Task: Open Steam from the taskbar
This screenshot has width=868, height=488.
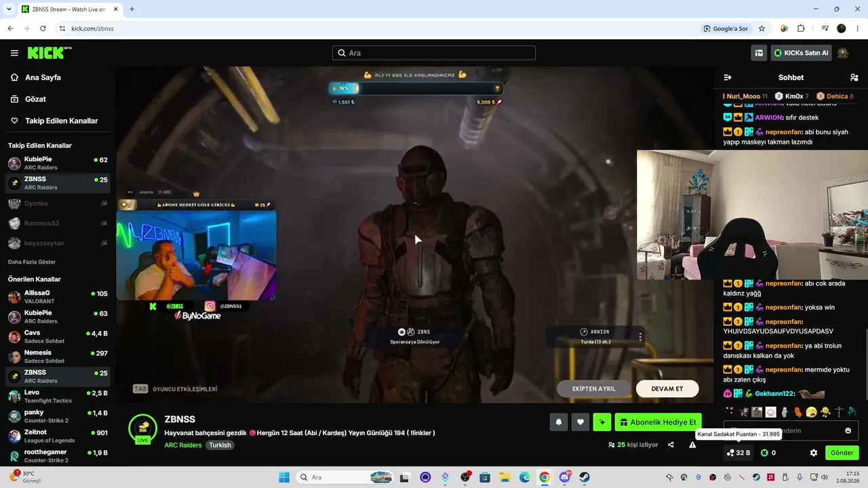Action: click(x=584, y=477)
